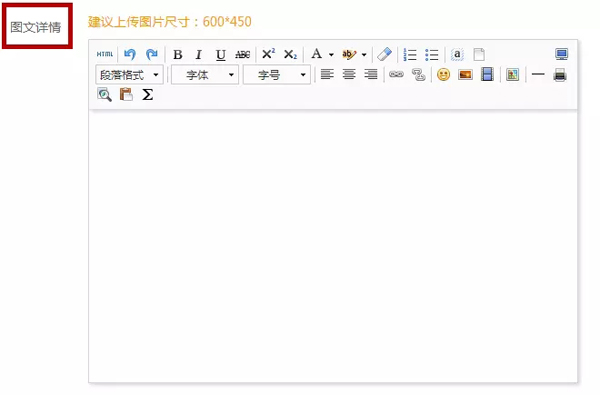Viewport: 600px width, 395px height.
Task: Open the 字号 font size dropdown
Action: [277, 75]
